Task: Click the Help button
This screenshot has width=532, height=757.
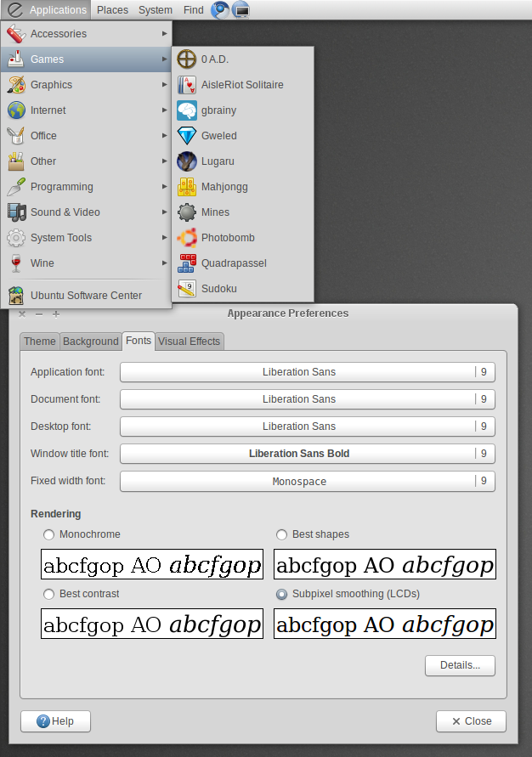Action: [55, 721]
